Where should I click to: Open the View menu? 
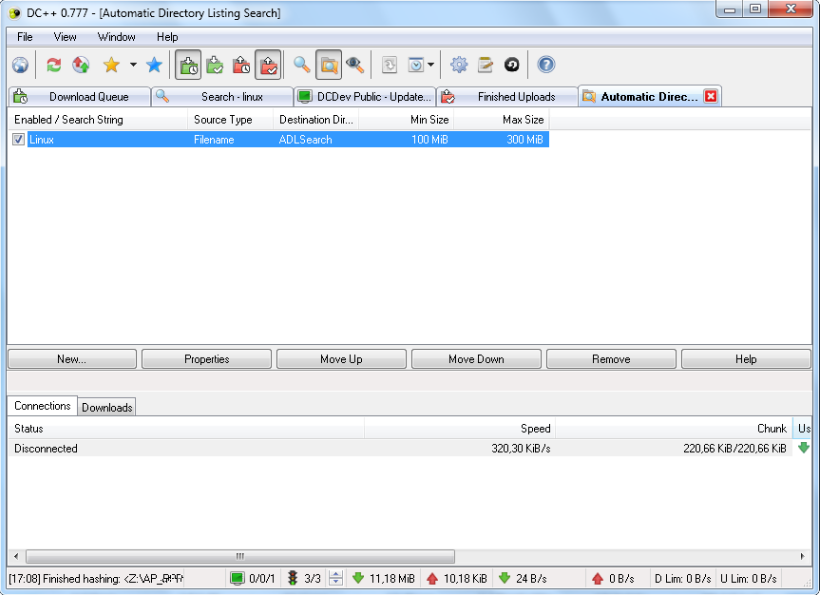point(65,37)
